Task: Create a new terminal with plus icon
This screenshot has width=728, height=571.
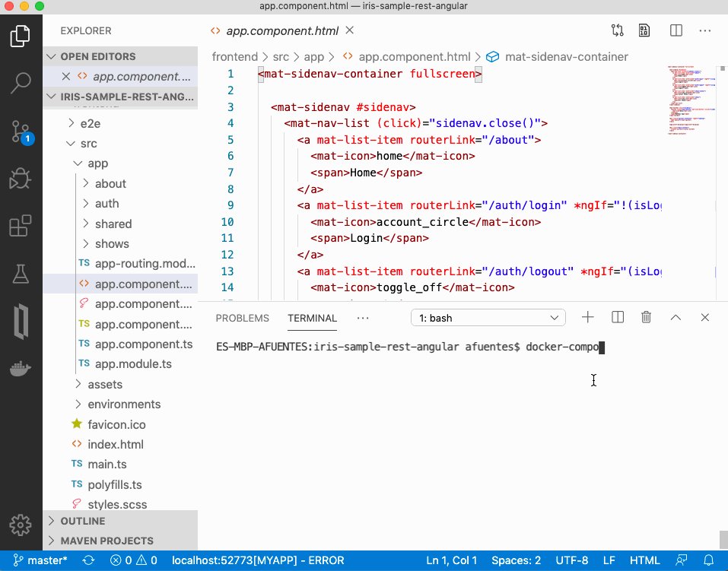Action: tap(587, 318)
